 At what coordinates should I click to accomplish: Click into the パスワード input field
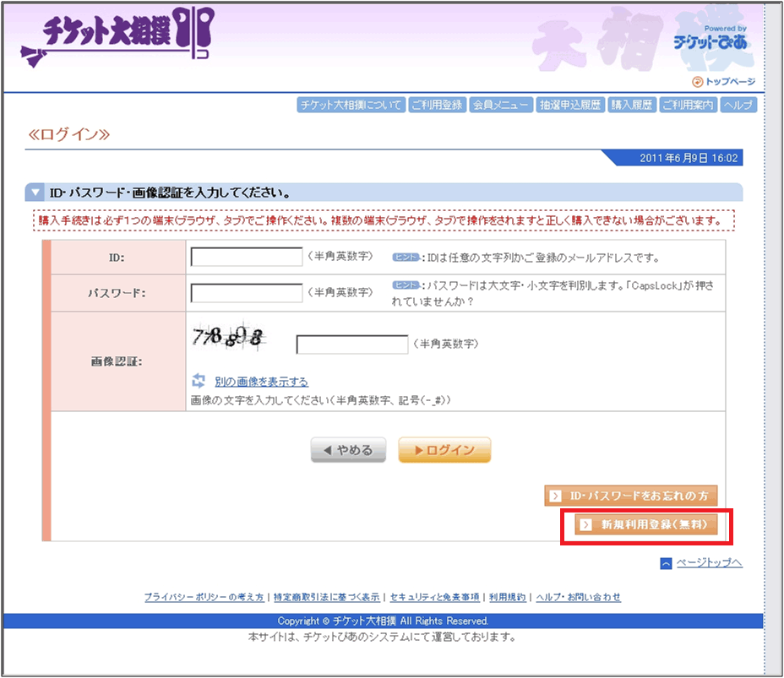(x=246, y=293)
